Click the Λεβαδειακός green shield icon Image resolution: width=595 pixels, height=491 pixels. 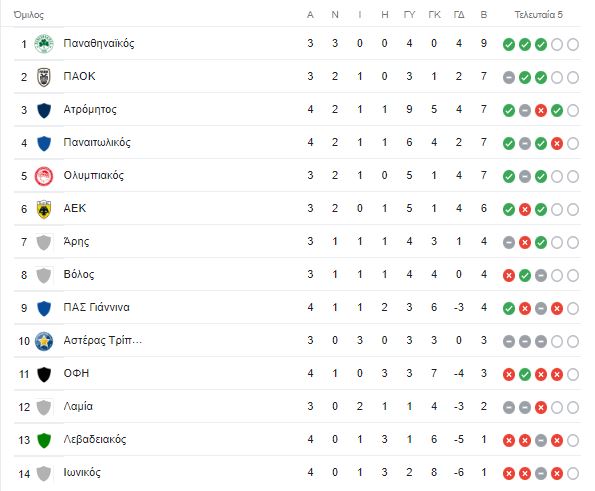(x=44, y=440)
